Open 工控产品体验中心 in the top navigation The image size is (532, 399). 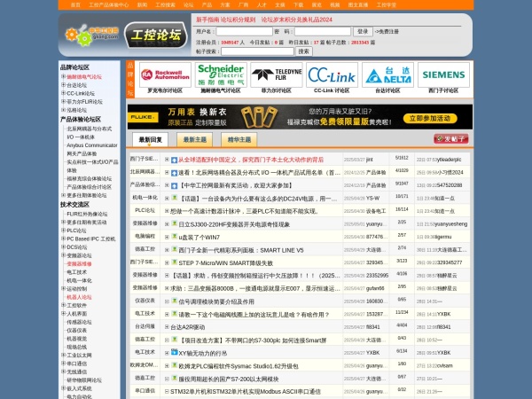pos(108,4)
